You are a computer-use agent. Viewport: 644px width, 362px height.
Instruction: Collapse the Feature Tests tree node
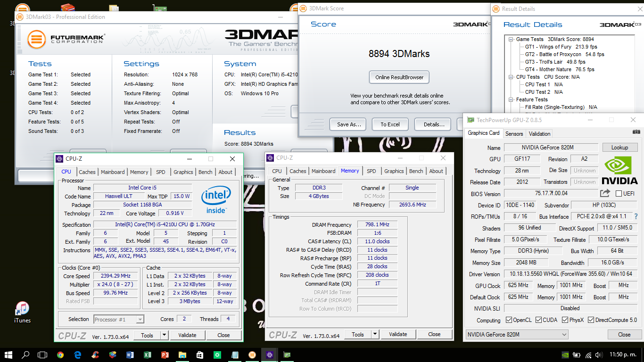511,99
